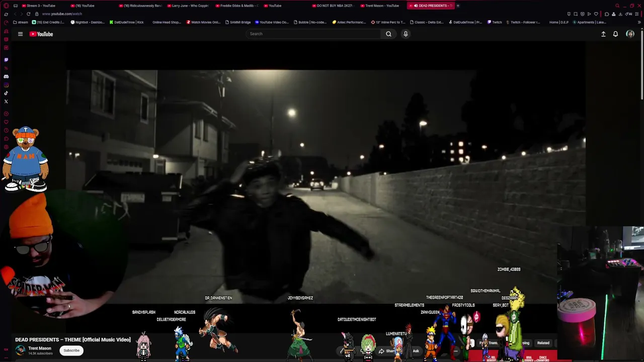Switch to the 'DO NOT BUY NBA 2K27' tab
Image resolution: width=644 pixels, height=362 pixels.
pos(334,6)
